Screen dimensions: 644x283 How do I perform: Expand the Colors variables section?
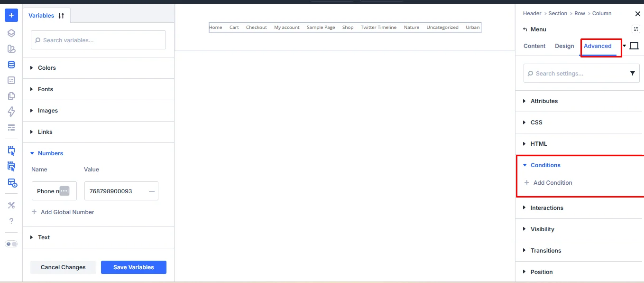99,68
